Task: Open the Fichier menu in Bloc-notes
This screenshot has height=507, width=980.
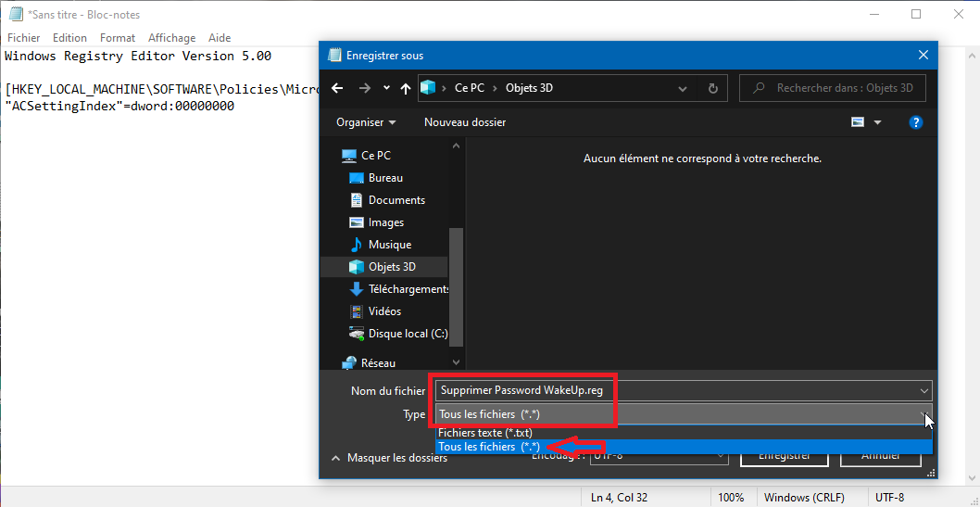Action: click(24, 38)
